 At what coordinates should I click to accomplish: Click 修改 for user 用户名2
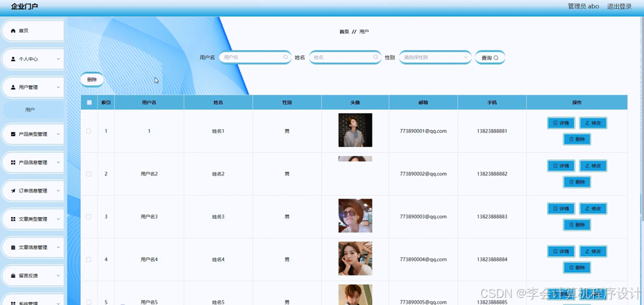click(593, 166)
